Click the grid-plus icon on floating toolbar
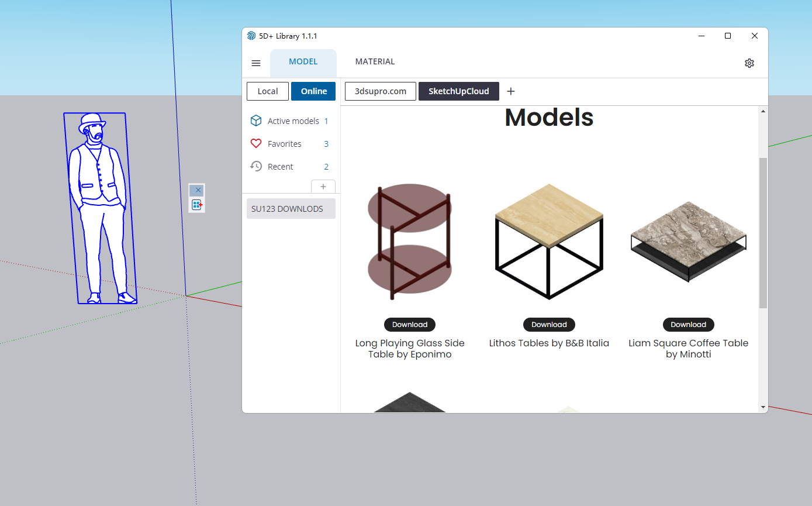 click(x=196, y=205)
